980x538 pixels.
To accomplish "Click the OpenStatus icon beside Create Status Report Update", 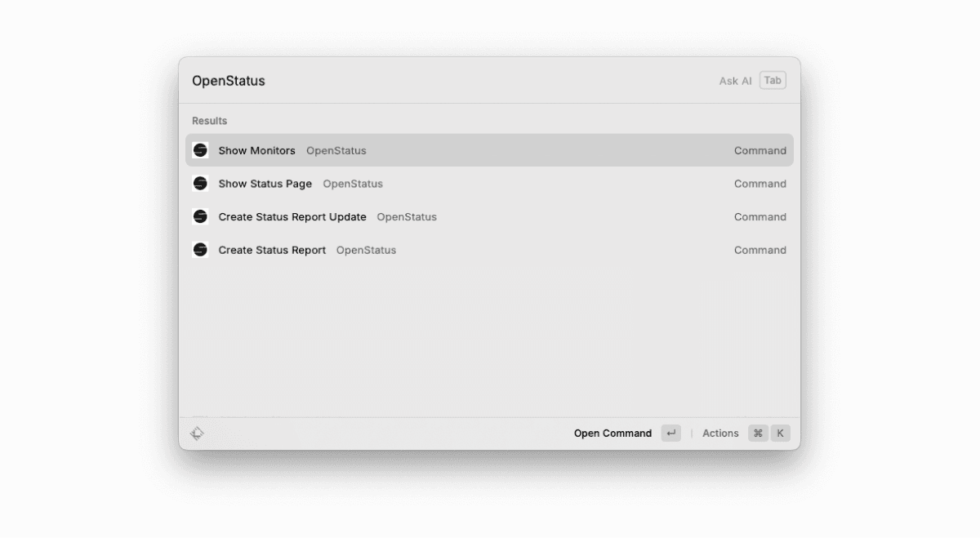I will [200, 216].
